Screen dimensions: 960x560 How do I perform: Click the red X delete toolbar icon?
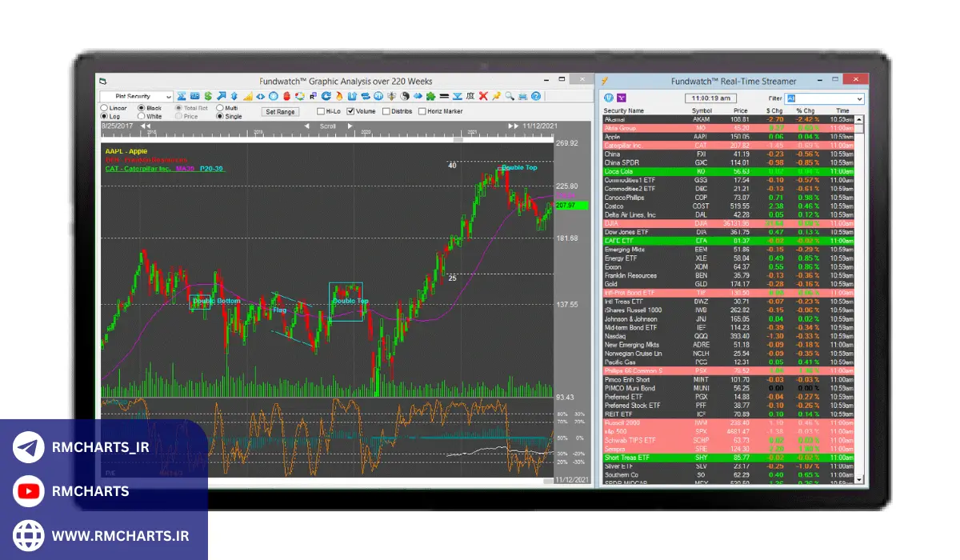click(484, 96)
